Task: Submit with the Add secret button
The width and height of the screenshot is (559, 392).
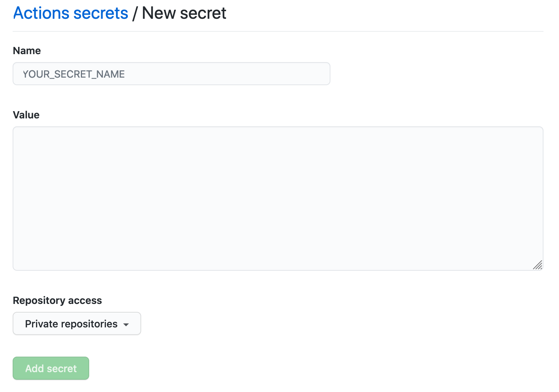Action: point(51,368)
